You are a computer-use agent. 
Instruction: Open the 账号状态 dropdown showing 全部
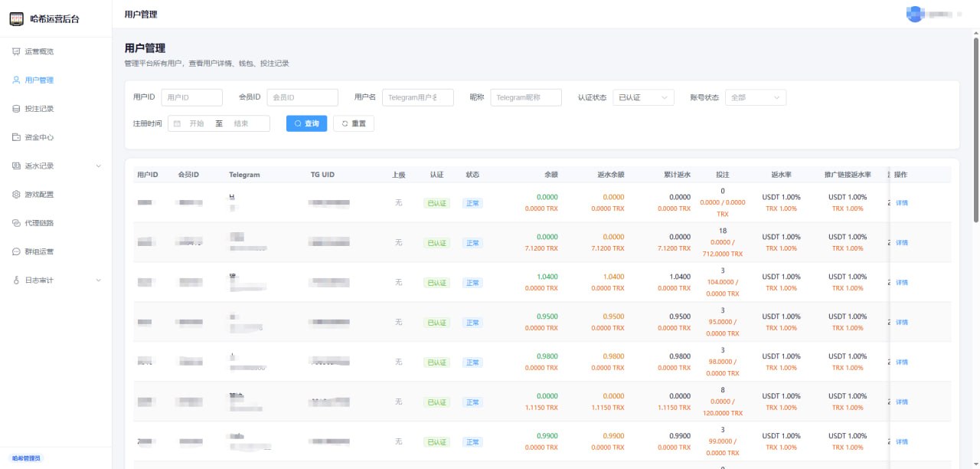(756, 97)
